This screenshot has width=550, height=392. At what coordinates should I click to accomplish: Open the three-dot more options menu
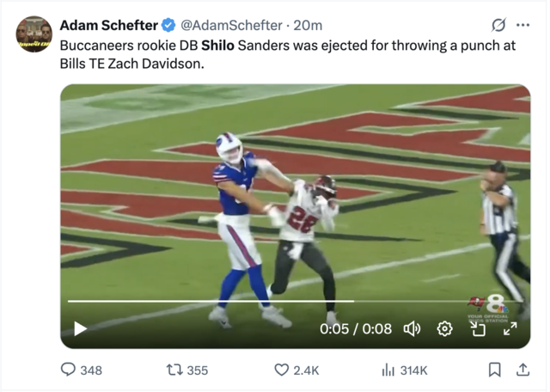[x=522, y=25]
